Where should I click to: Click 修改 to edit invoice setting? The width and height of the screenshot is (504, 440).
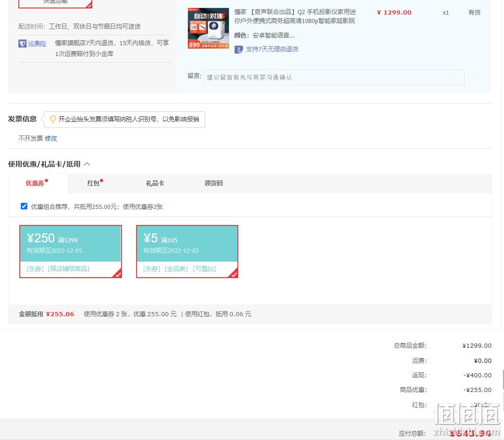[51, 138]
